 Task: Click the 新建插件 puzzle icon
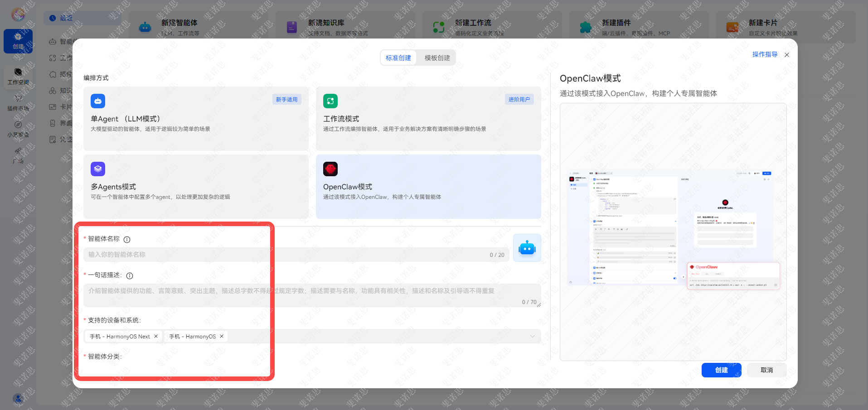coord(586,27)
